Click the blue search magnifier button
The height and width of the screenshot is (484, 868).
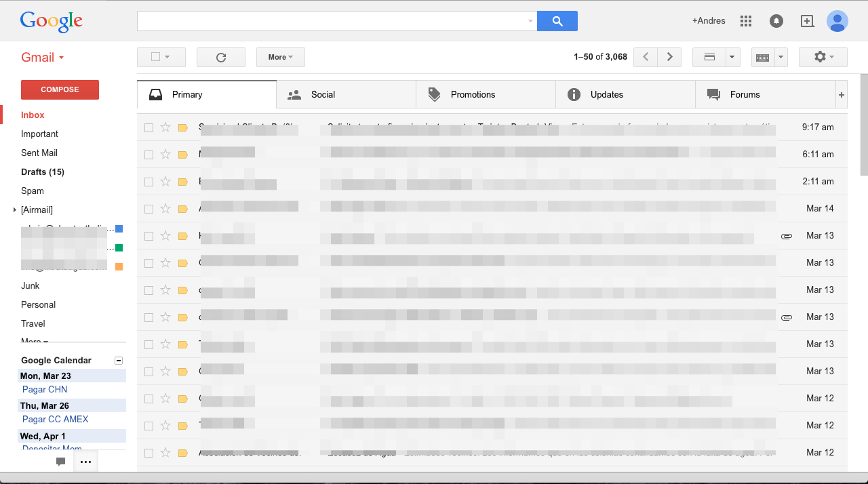[557, 21]
